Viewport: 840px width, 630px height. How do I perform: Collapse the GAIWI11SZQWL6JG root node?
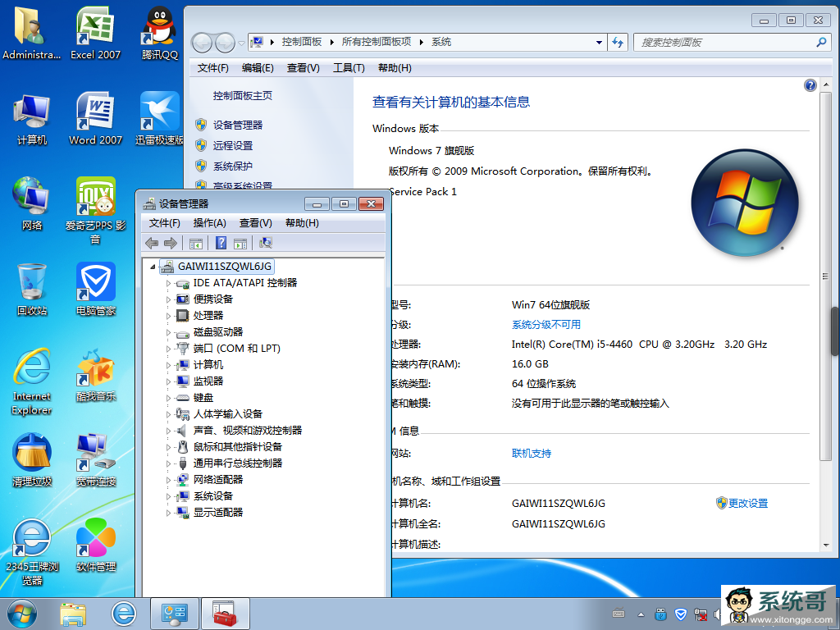pos(153,267)
